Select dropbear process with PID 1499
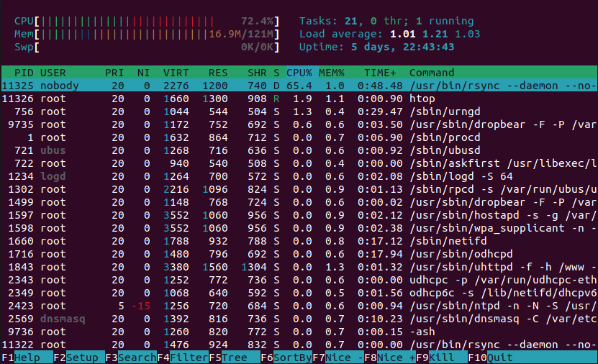The height and width of the screenshot is (364, 598). 299,202
